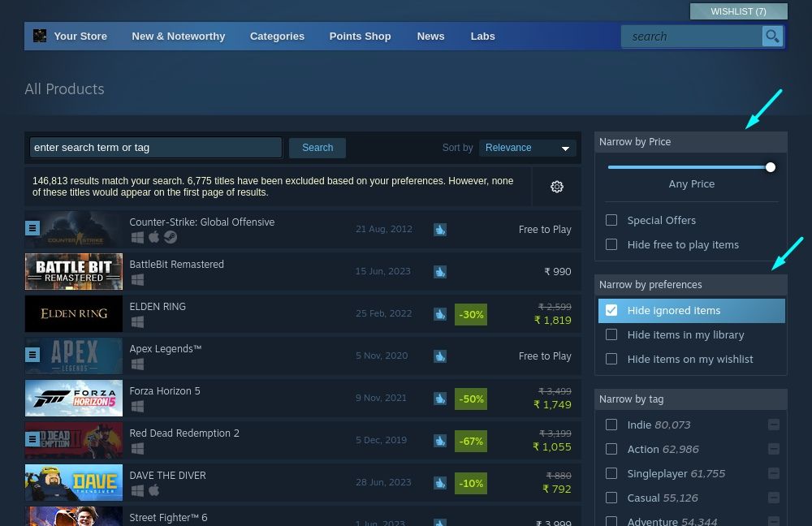Open the News tab
Screen dimensions: 812x526
click(430, 37)
